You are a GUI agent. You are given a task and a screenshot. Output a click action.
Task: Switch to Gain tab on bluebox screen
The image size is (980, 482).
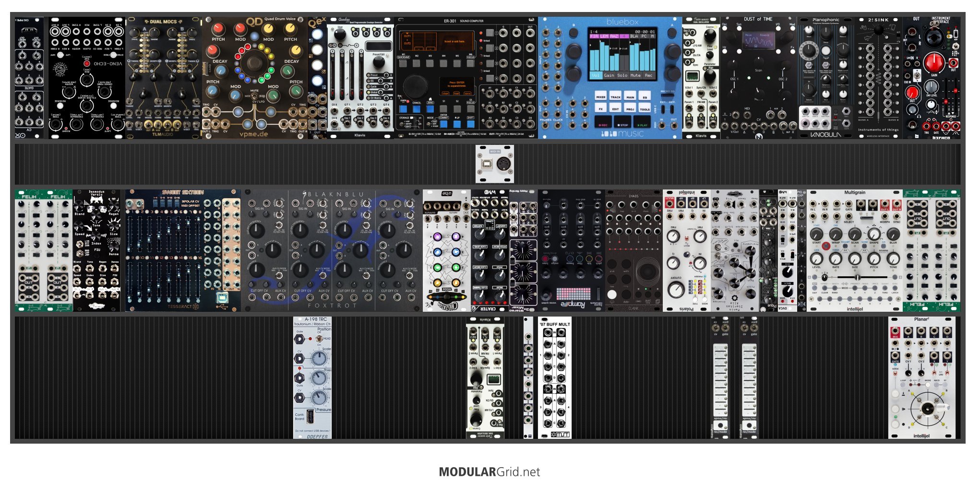tap(609, 75)
